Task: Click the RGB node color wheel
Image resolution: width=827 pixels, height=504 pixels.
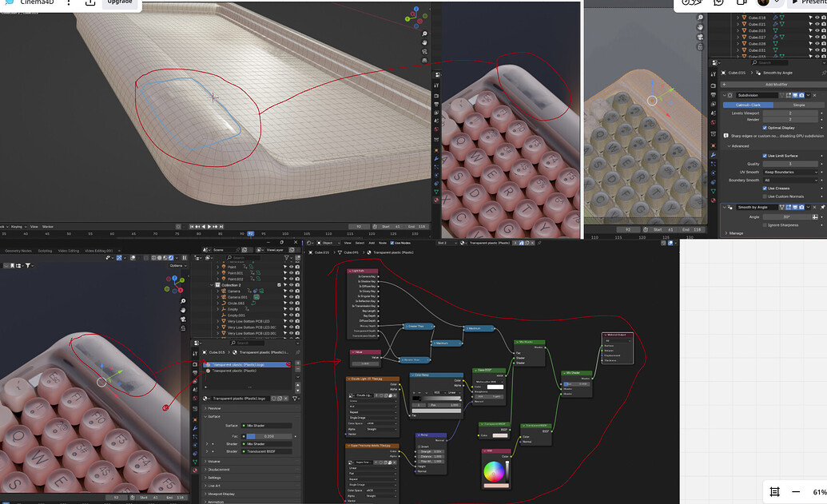Action: (493, 471)
